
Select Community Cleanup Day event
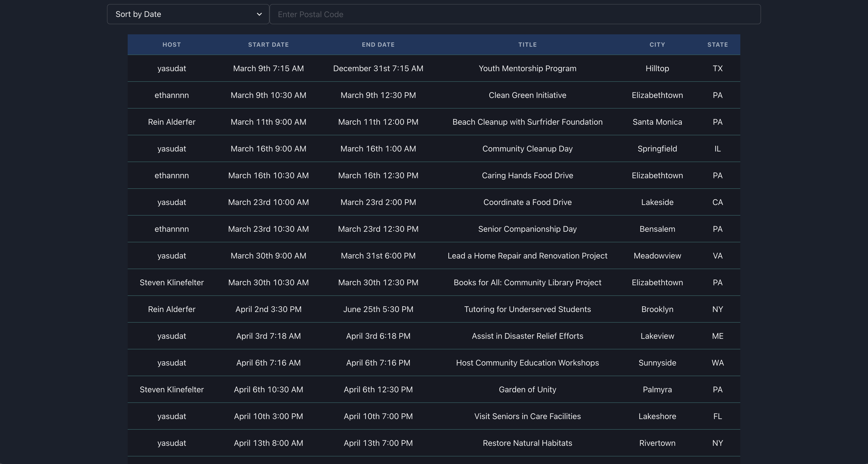click(527, 149)
